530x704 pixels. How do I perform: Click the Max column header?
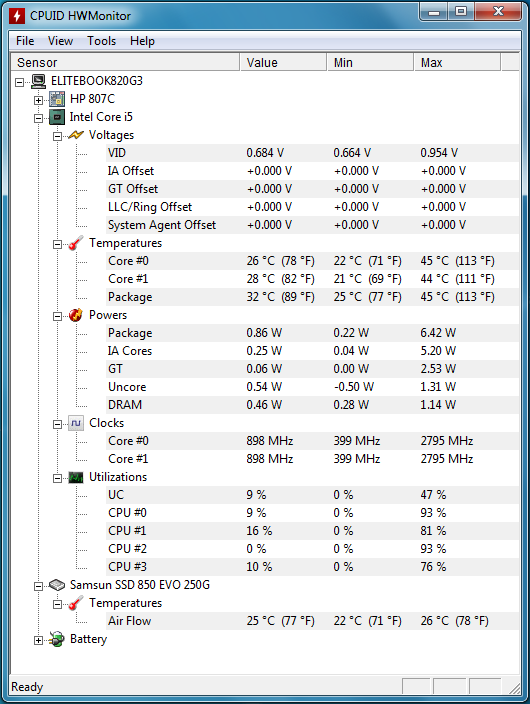(x=457, y=62)
